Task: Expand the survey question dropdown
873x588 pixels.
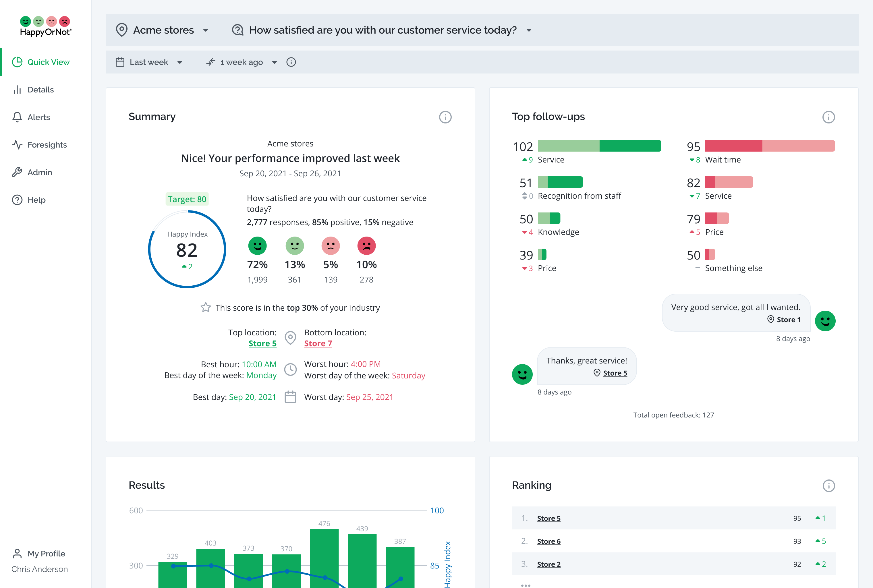Action: pos(383,30)
